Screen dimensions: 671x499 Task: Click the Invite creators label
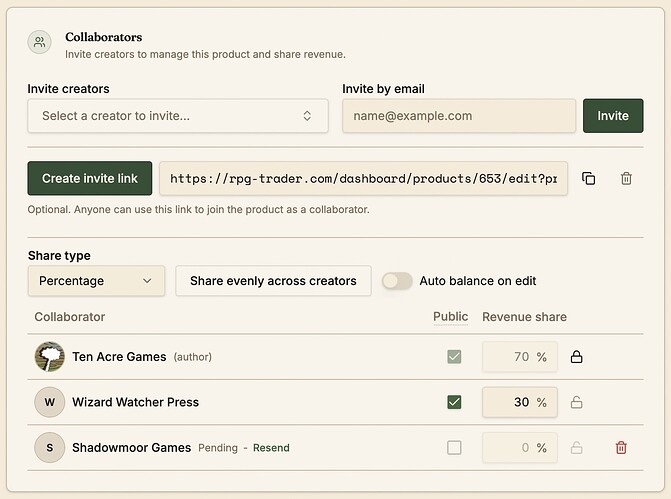68,89
